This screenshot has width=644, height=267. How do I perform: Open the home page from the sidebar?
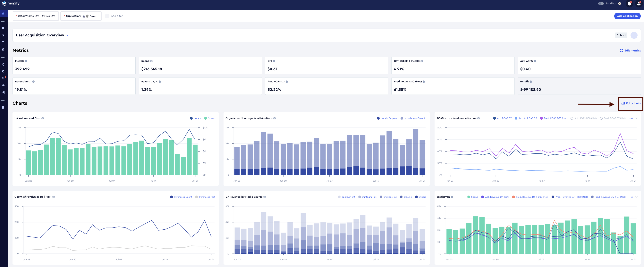click(3, 14)
